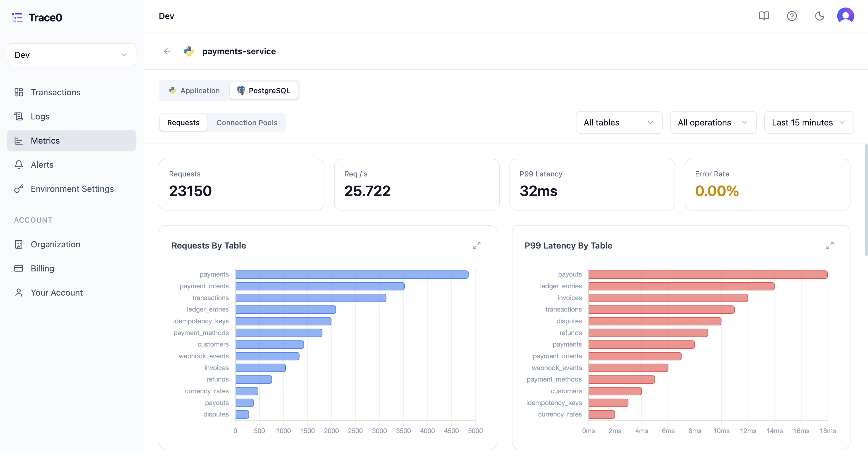Click the page vertical scrollbar
Image resolution: width=868 pixels, height=453 pixels.
click(866, 200)
